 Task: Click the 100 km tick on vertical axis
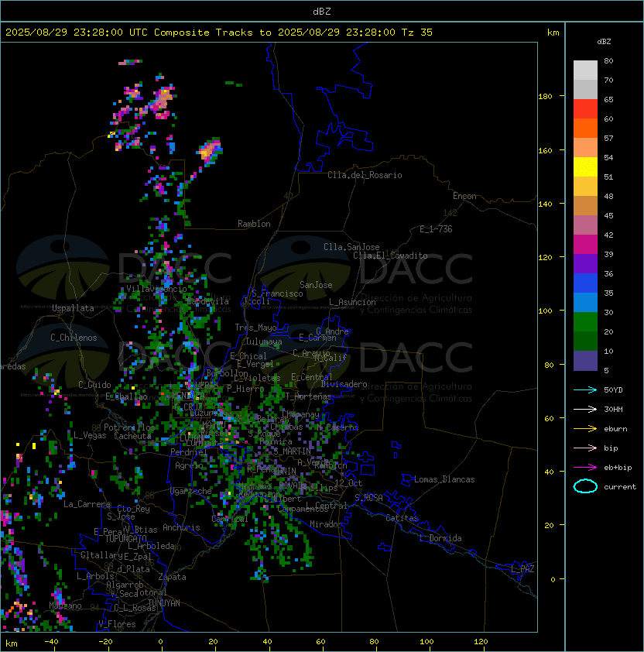pos(545,311)
